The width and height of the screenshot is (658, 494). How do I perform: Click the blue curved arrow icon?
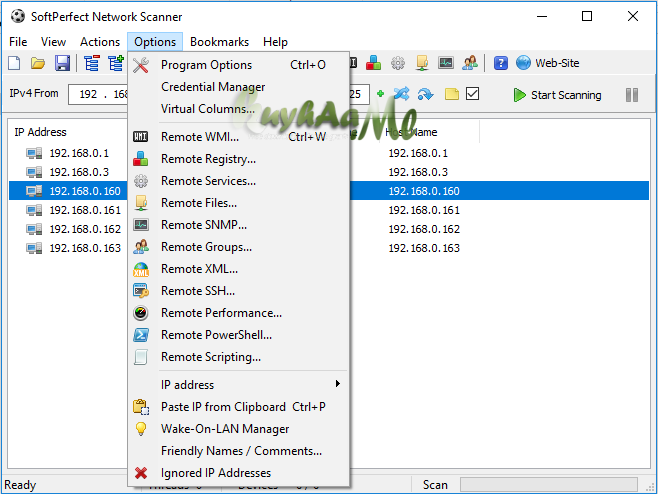tap(426, 94)
